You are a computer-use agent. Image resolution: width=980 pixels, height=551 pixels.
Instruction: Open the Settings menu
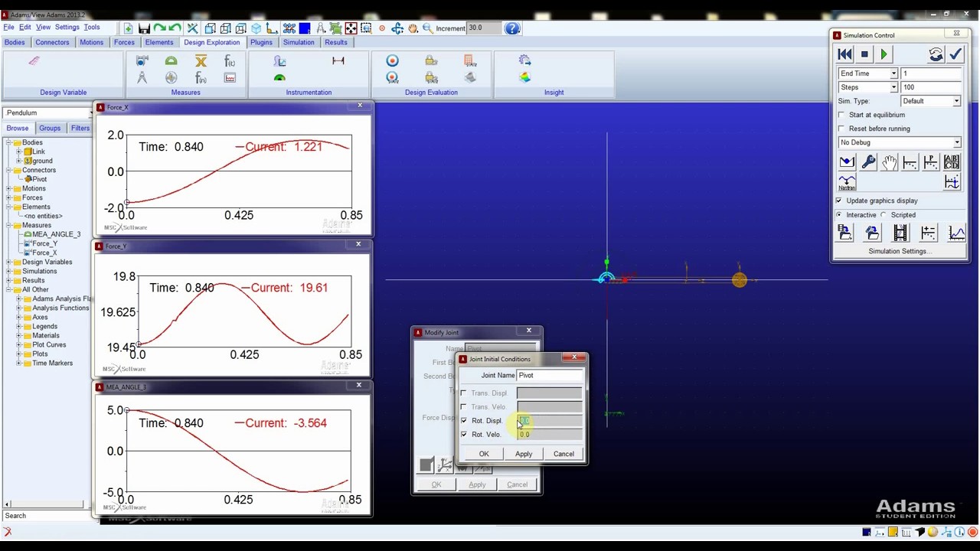pos(67,28)
